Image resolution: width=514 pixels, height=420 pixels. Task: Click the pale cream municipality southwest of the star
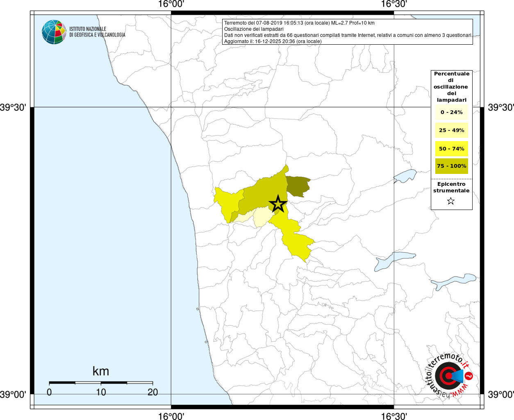262,217
